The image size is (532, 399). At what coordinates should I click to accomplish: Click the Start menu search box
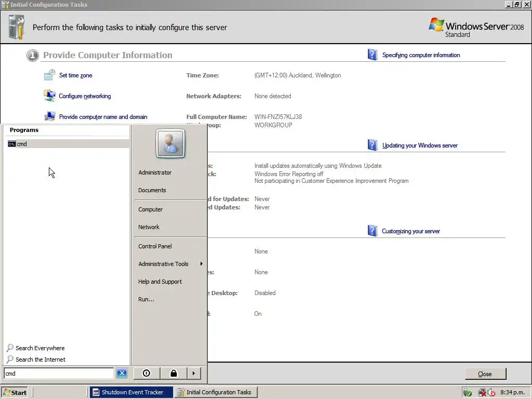click(x=59, y=374)
